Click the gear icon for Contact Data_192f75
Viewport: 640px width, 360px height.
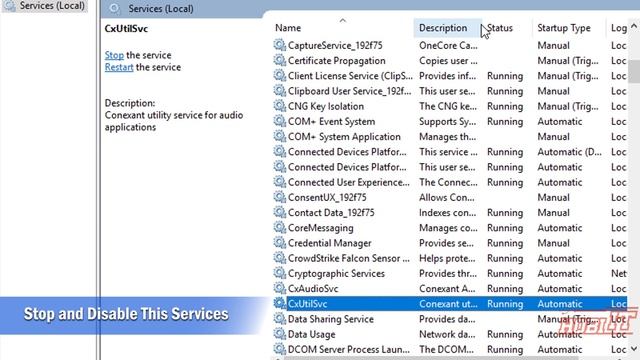pyautogui.click(x=280, y=212)
